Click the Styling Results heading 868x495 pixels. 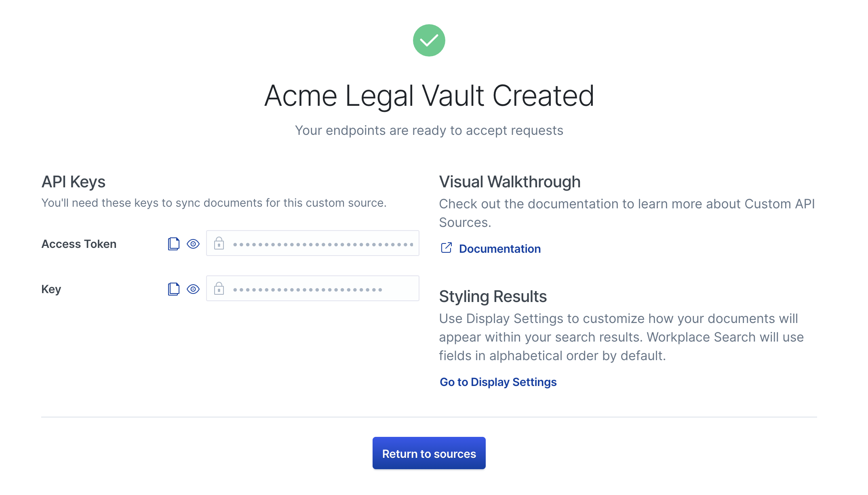(493, 297)
